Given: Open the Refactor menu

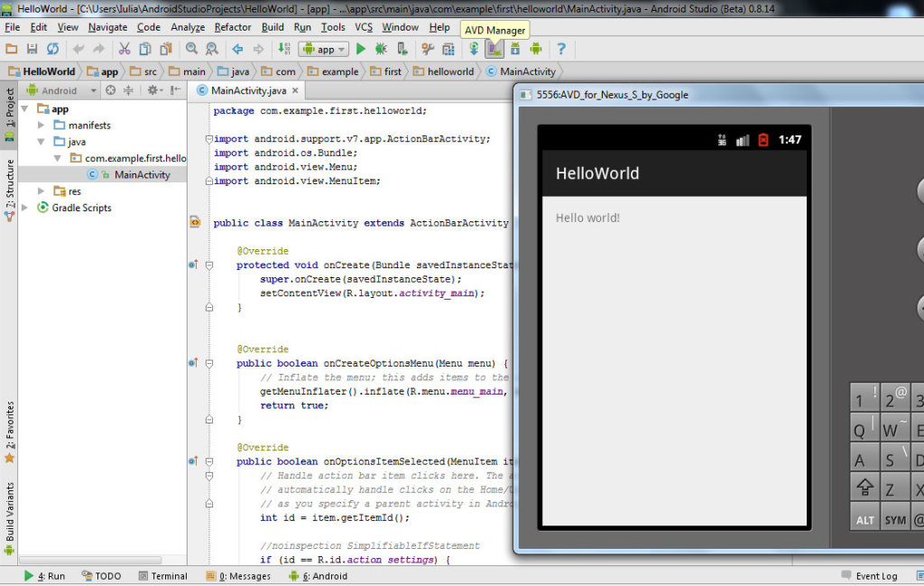Looking at the screenshot, I should 233,27.
